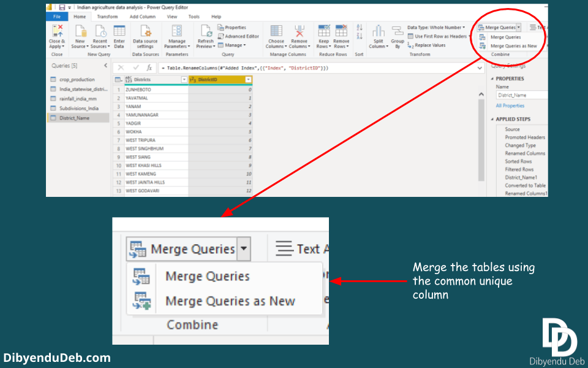
Task: Click inside the formula bar text
Action: 244,68
